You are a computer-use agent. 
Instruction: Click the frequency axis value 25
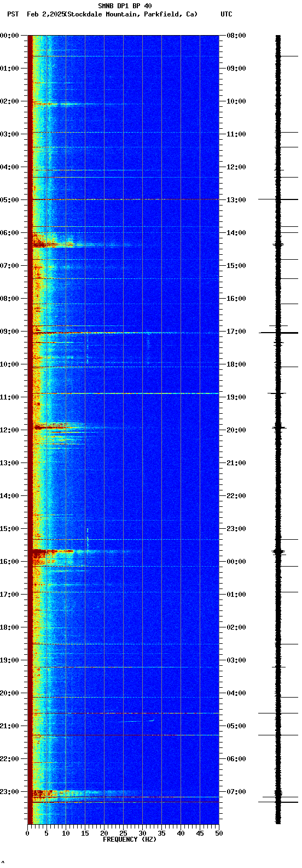click(123, 833)
